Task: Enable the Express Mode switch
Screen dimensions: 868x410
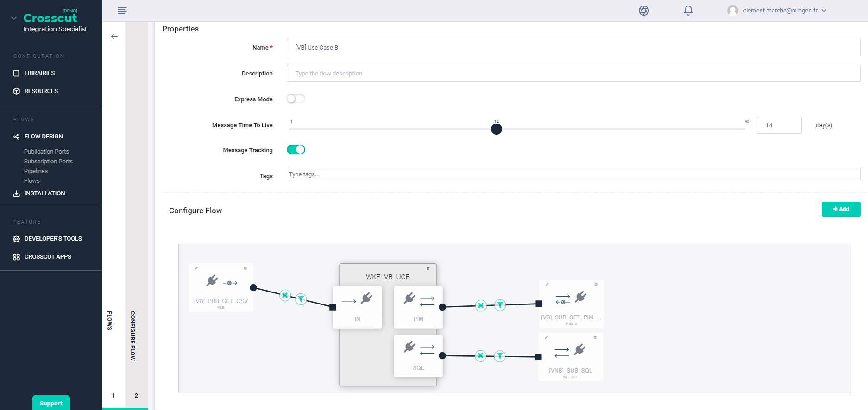Action: pos(296,99)
